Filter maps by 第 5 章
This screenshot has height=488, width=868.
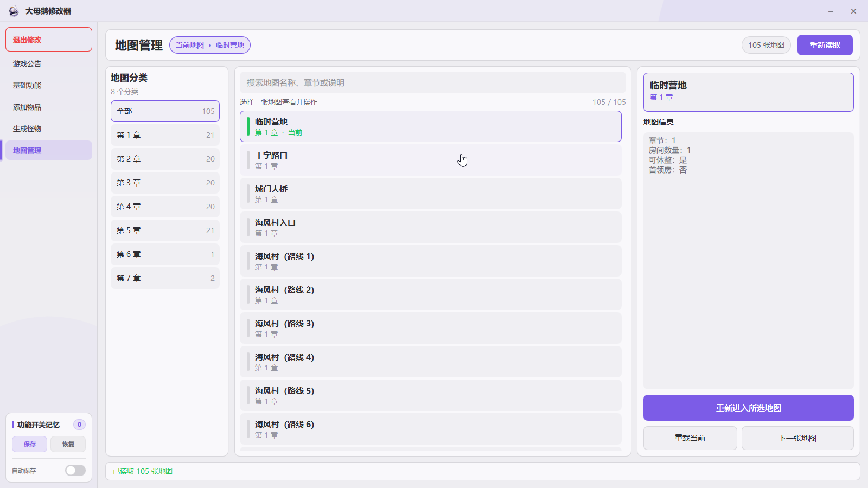[x=165, y=230]
